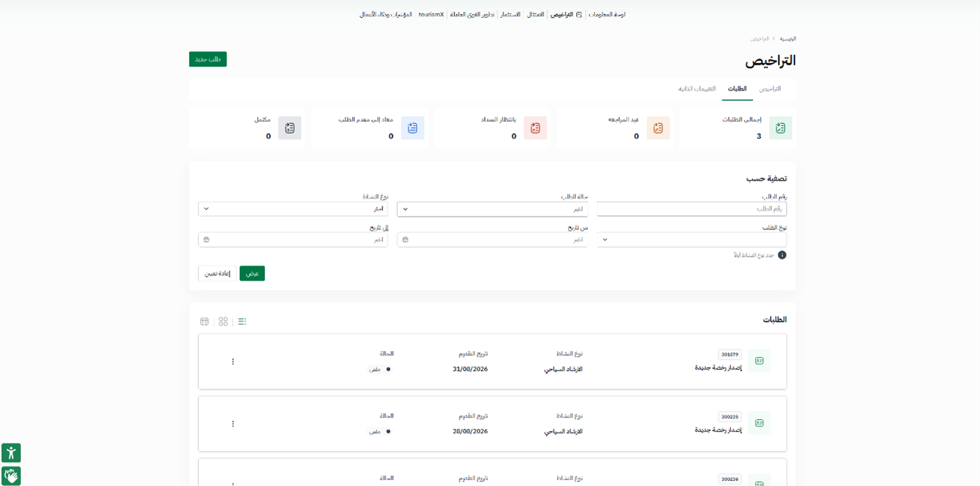Open 'الاستثمار' in top navigation
Viewport: 980px width, 486px height.
[x=510, y=14]
